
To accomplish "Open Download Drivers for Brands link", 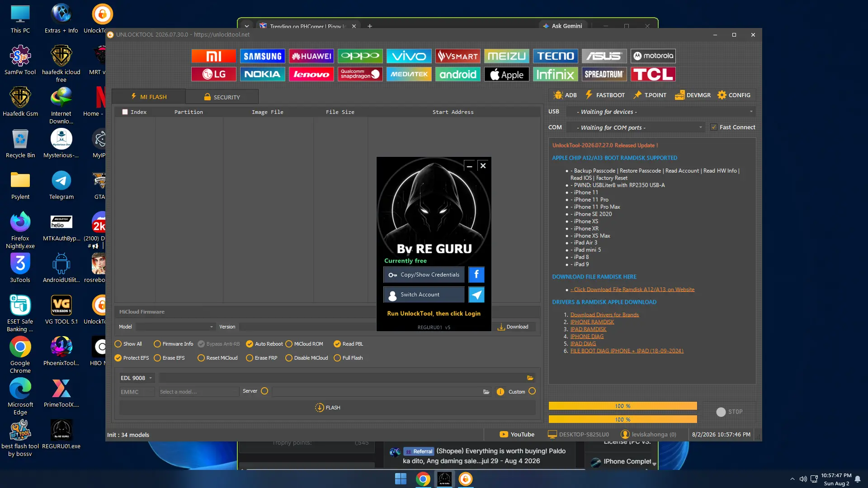I will click(x=605, y=315).
